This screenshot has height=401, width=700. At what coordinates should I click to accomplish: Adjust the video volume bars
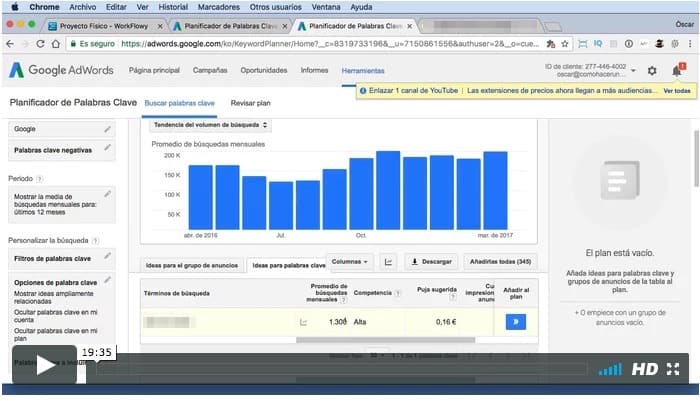[609, 369]
